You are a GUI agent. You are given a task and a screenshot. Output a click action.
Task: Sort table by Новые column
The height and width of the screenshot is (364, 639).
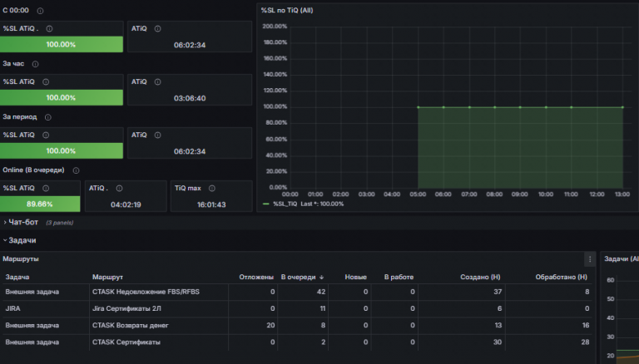pos(356,278)
